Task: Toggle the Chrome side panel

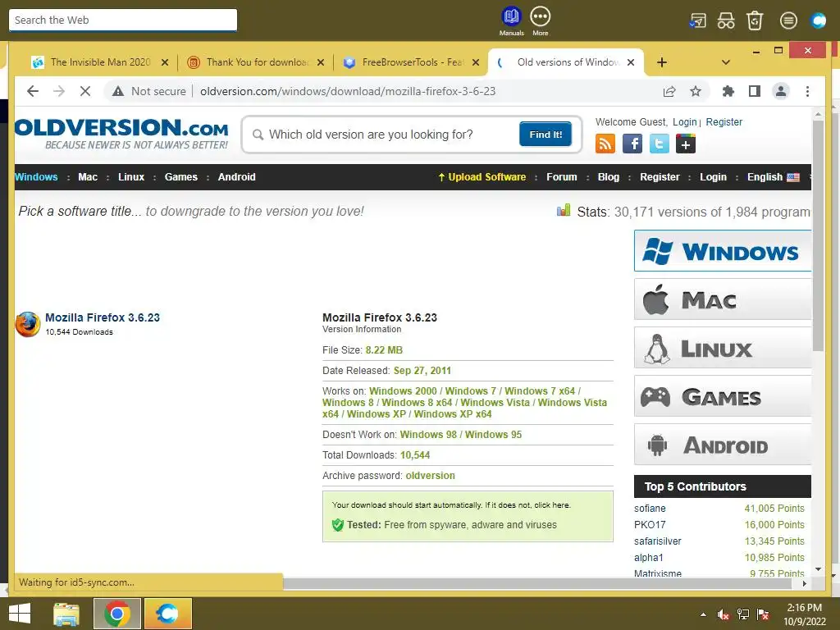Action: (755, 91)
